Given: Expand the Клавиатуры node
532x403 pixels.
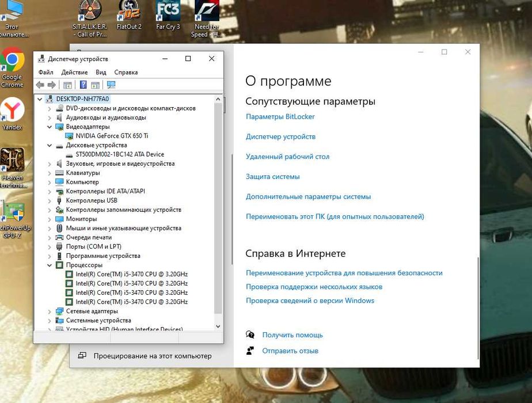Looking at the screenshot, I should [50, 173].
